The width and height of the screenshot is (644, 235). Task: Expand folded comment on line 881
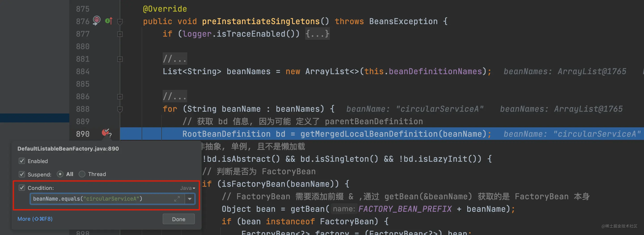[120, 59]
